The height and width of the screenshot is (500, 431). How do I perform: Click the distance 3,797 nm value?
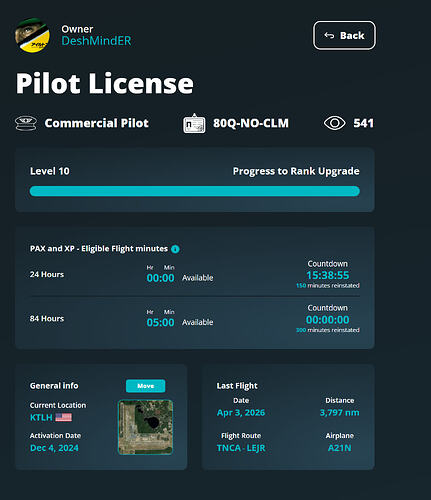point(340,413)
